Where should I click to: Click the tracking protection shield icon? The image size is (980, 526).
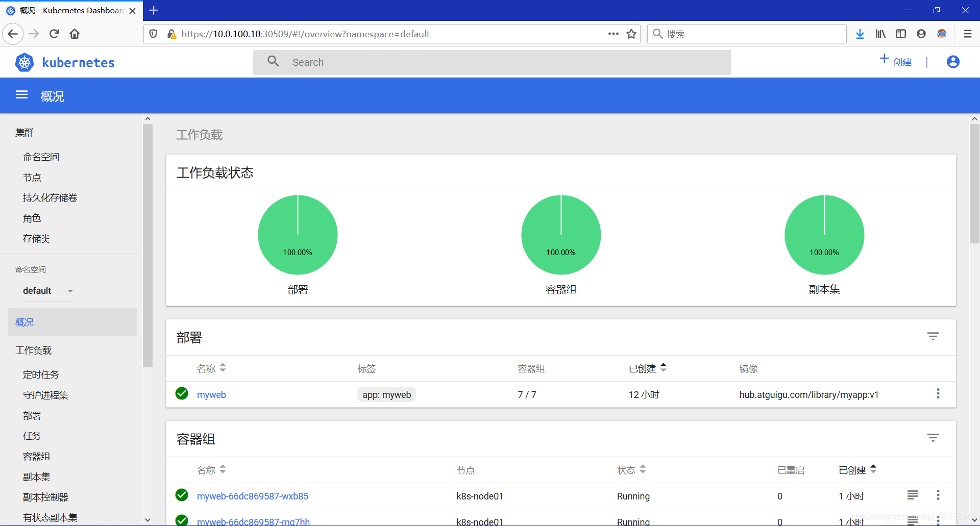tap(153, 34)
